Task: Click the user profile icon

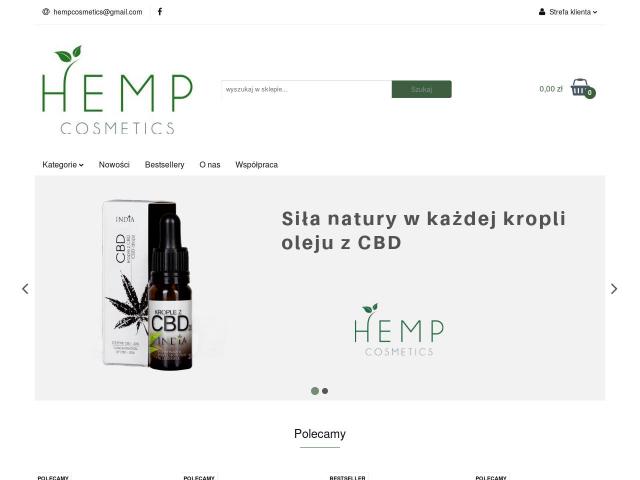Action: [542, 12]
